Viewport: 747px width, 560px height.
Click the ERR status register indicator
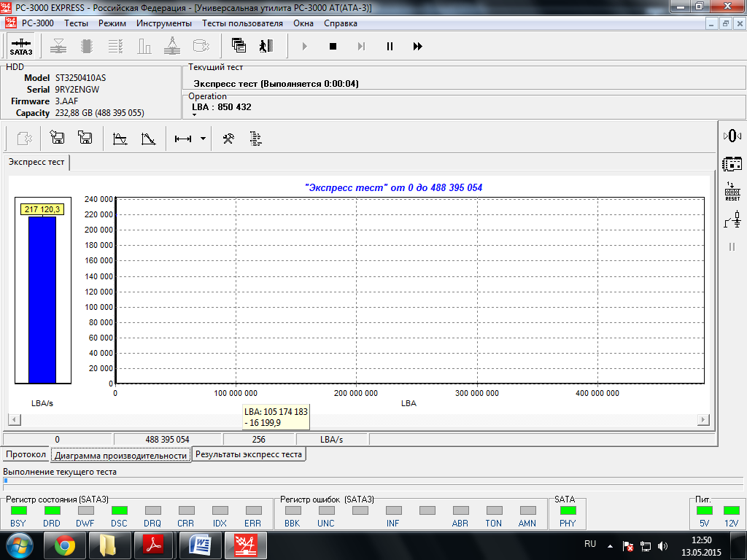[x=253, y=510]
